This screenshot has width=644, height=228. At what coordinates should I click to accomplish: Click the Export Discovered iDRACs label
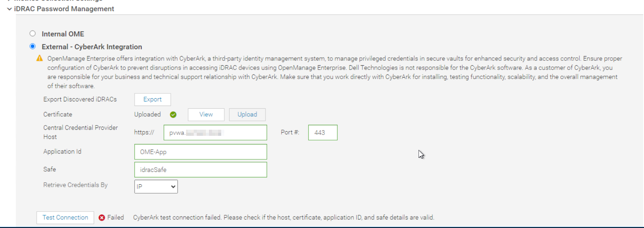(80, 100)
